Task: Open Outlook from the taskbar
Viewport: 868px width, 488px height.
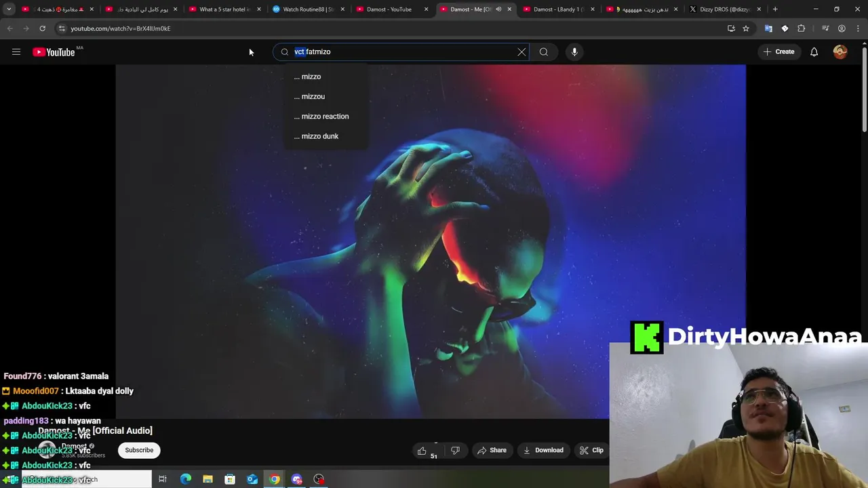Action: (252, 479)
